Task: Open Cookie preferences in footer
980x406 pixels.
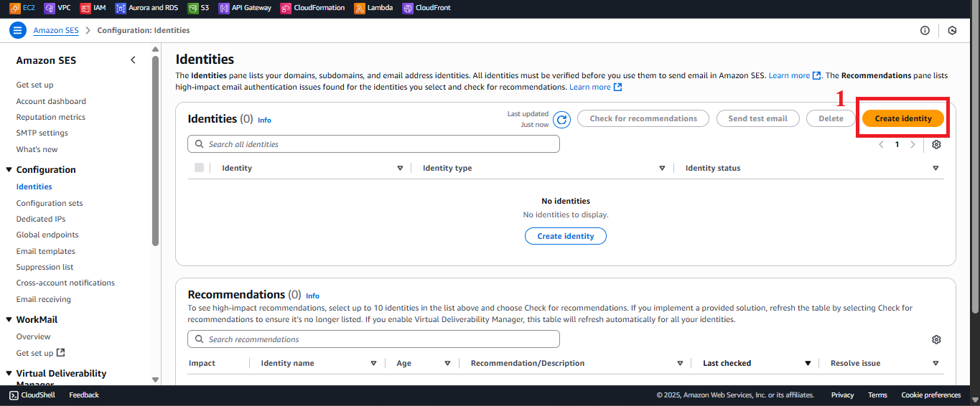Action: coord(931,395)
